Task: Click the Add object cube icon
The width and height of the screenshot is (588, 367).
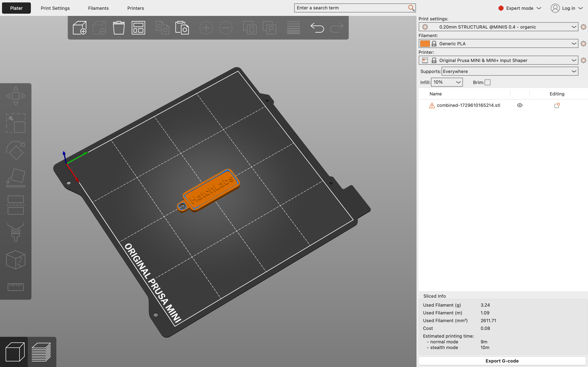Action: click(80, 28)
